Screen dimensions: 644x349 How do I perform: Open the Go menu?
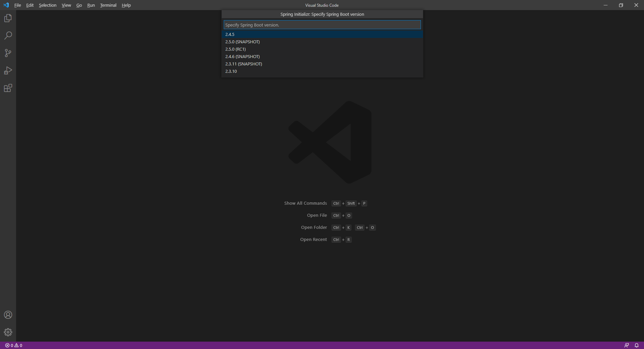pyautogui.click(x=79, y=5)
